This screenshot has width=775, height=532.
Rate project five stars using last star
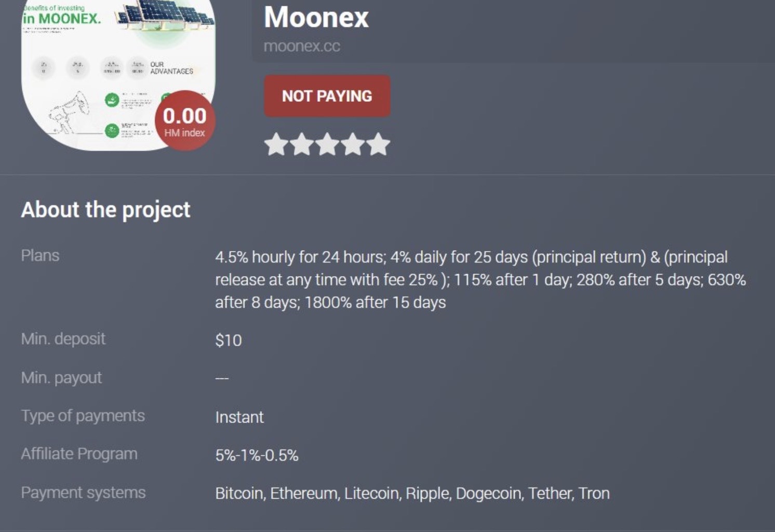[x=378, y=144]
